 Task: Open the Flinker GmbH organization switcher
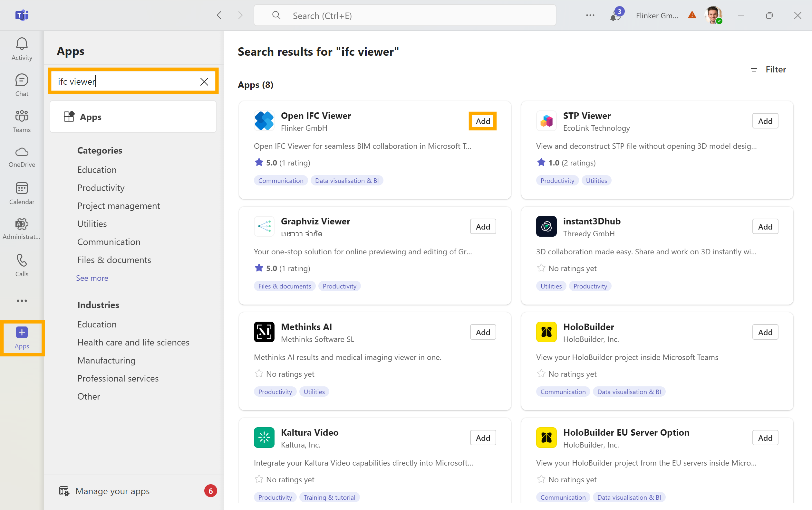click(x=657, y=15)
